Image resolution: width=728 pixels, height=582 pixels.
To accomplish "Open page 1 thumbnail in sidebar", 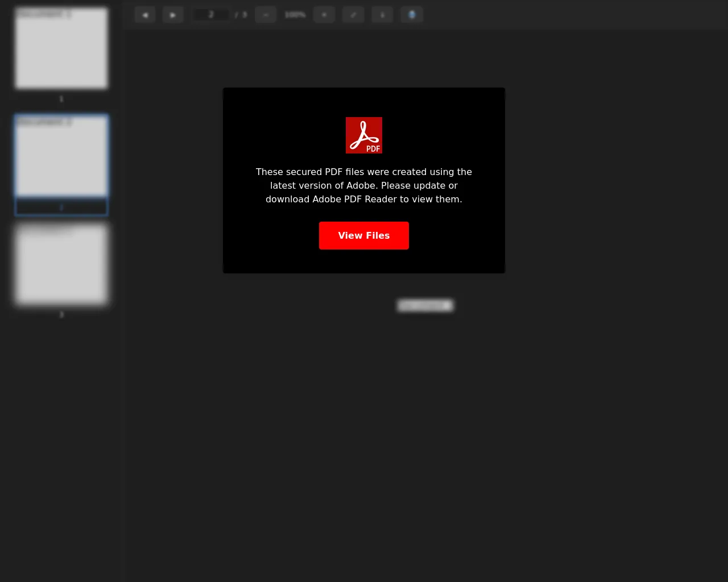I will click(61, 48).
